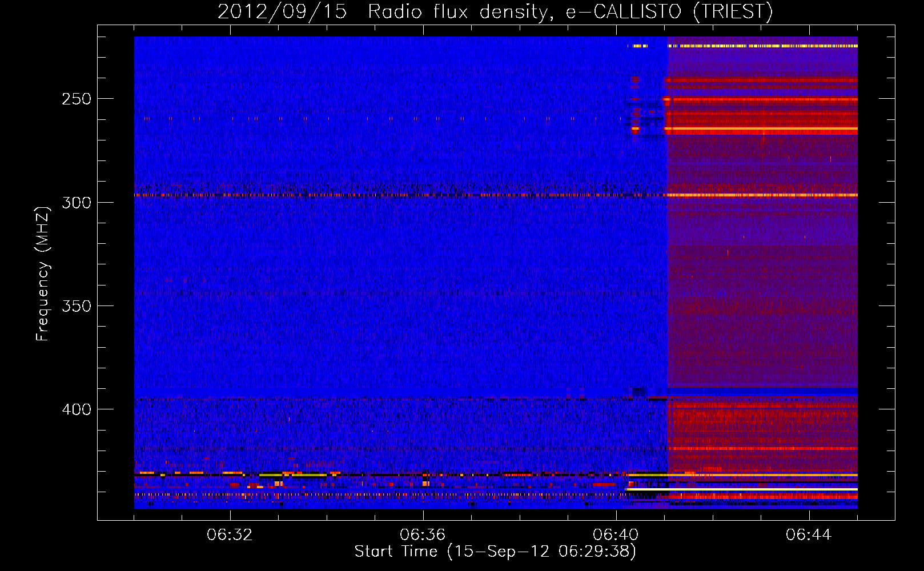Screen dimensions: 924x571
Task: Click the 'Start Time (15-Sep-12 06:29:38)' axis label
Action: point(495,552)
